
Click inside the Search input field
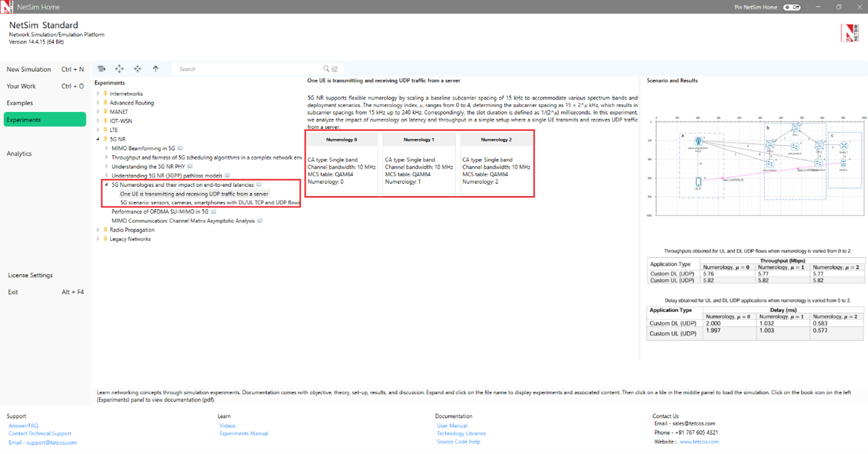click(x=249, y=69)
